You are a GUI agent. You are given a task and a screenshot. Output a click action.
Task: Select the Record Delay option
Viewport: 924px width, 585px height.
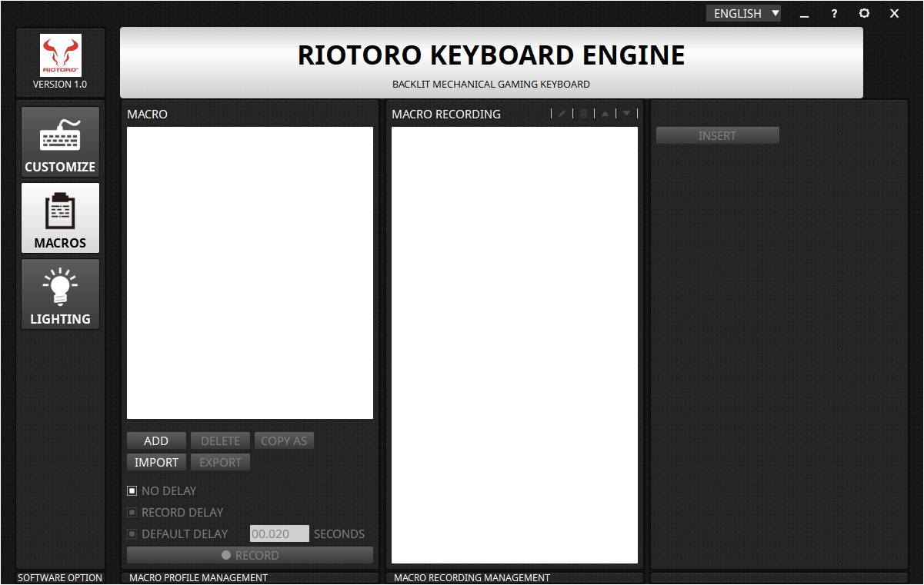click(x=132, y=512)
